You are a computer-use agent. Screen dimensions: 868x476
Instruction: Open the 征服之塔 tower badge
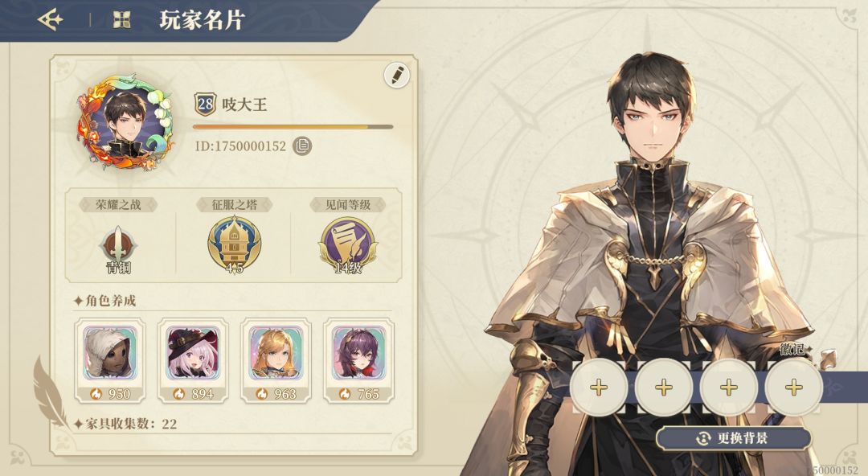234,244
